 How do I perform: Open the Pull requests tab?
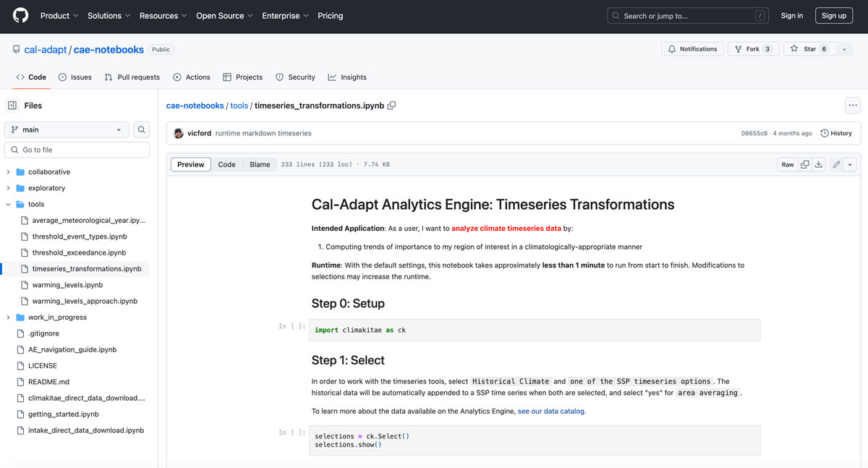(132, 77)
